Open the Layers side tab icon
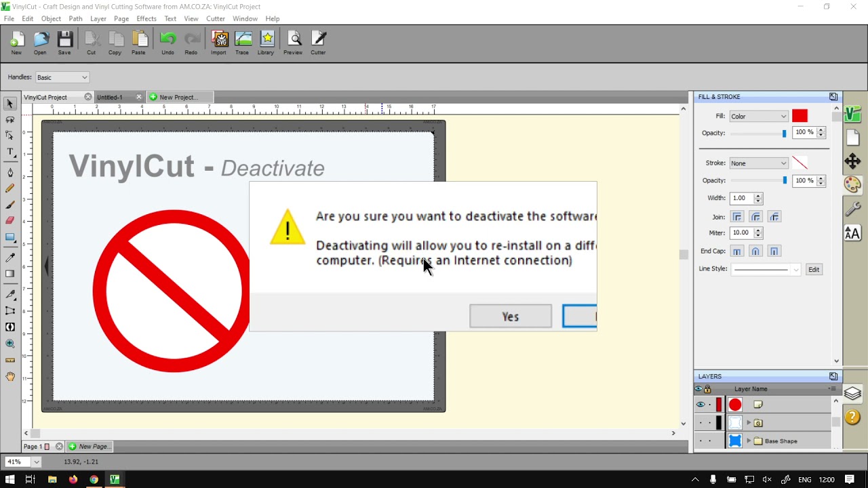This screenshot has width=868, height=488. point(852,394)
